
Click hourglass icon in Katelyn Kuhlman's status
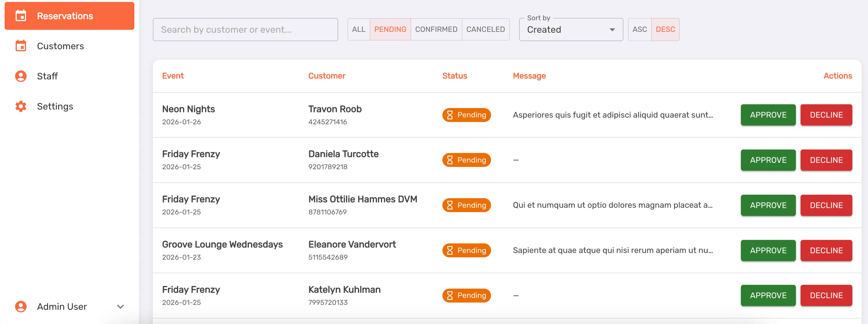(450, 296)
